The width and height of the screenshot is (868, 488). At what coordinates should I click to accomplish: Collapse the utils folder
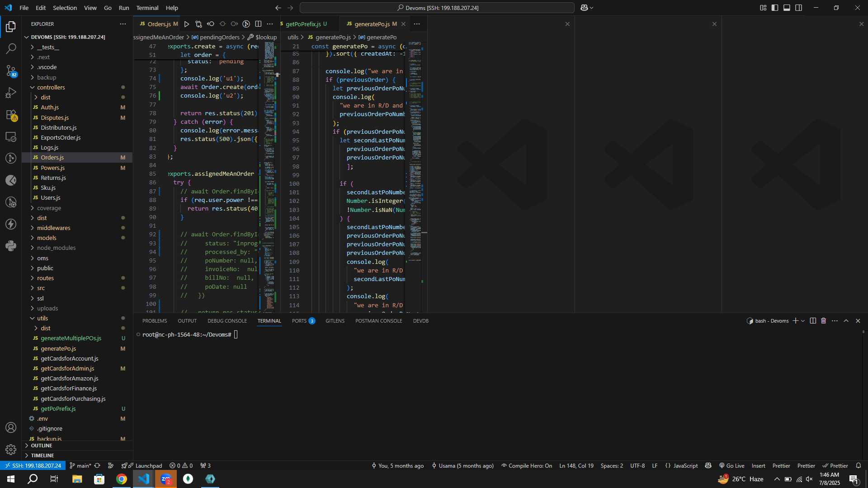77,318
